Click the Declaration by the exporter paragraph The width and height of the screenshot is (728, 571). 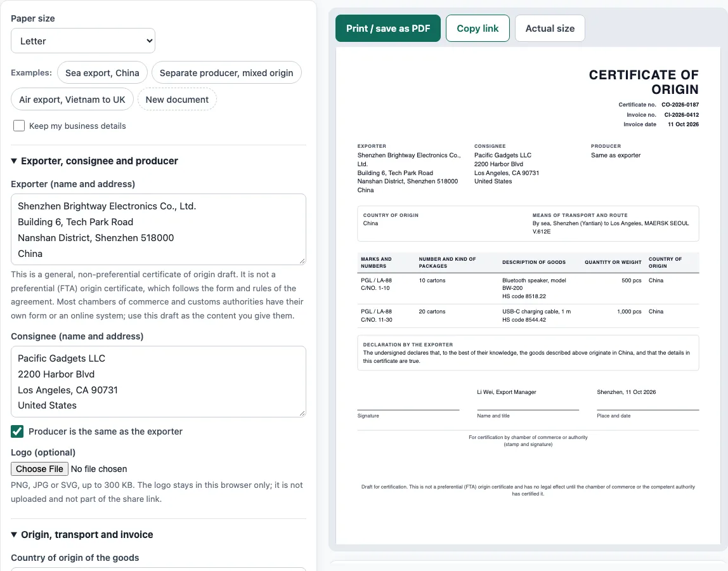pos(526,357)
